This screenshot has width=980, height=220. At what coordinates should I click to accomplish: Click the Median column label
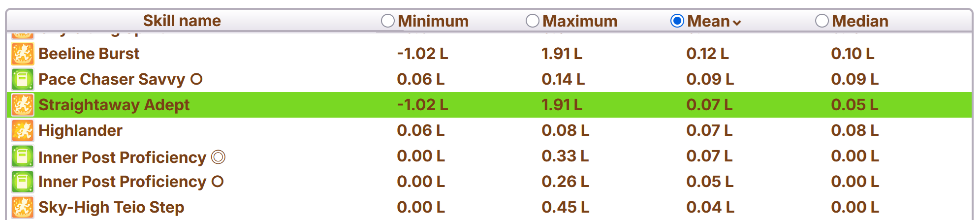click(x=860, y=21)
